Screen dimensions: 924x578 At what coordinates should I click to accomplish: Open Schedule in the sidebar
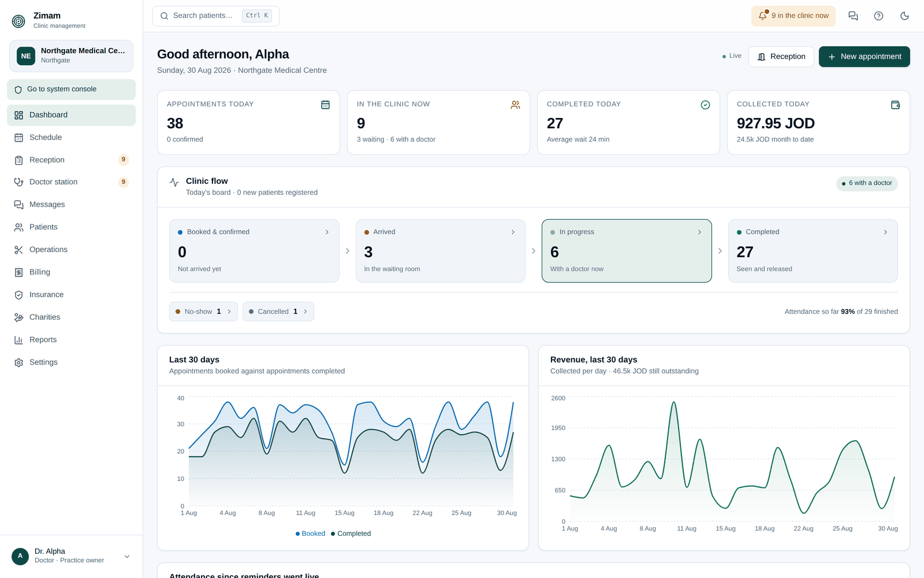[x=71, y=138]
